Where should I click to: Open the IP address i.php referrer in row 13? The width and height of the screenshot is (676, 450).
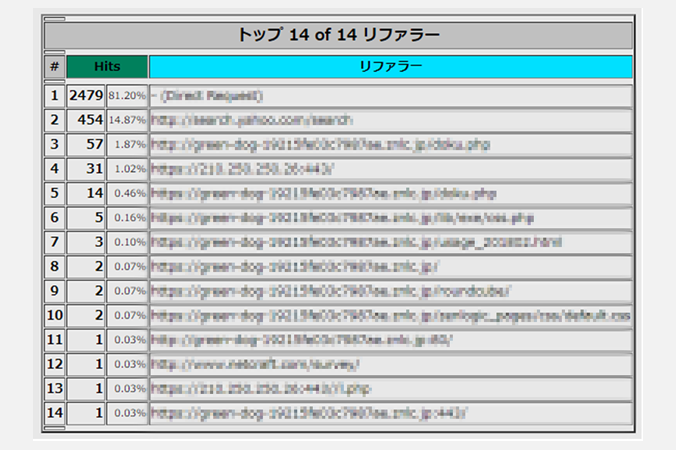click(260, 388)
